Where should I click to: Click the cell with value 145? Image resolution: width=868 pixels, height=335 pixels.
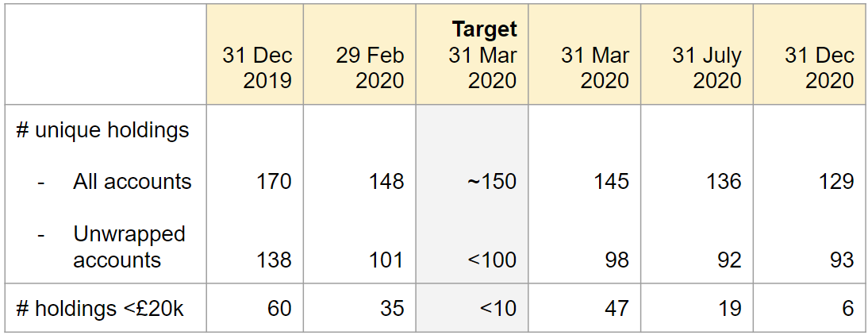(x=612, y=181)
